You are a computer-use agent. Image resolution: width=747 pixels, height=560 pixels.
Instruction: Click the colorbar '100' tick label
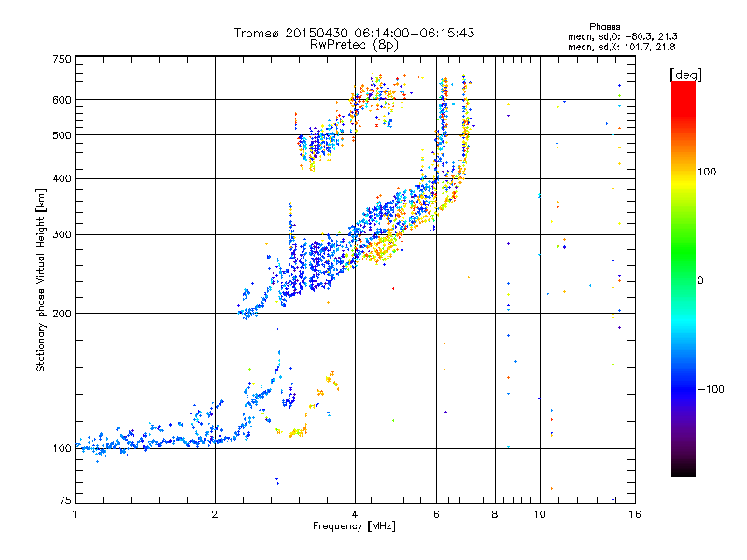[707, 172]
